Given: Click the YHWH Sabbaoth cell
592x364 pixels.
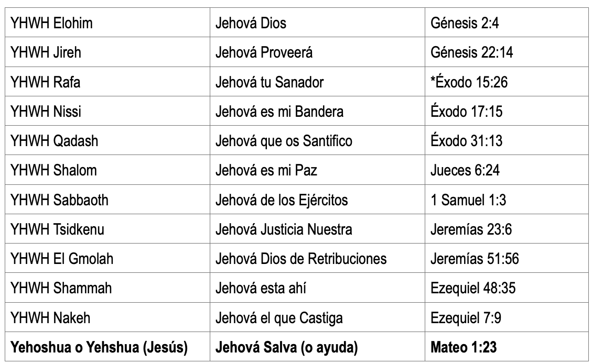Looking at the screenshot, I should click(x=107, y=200).
